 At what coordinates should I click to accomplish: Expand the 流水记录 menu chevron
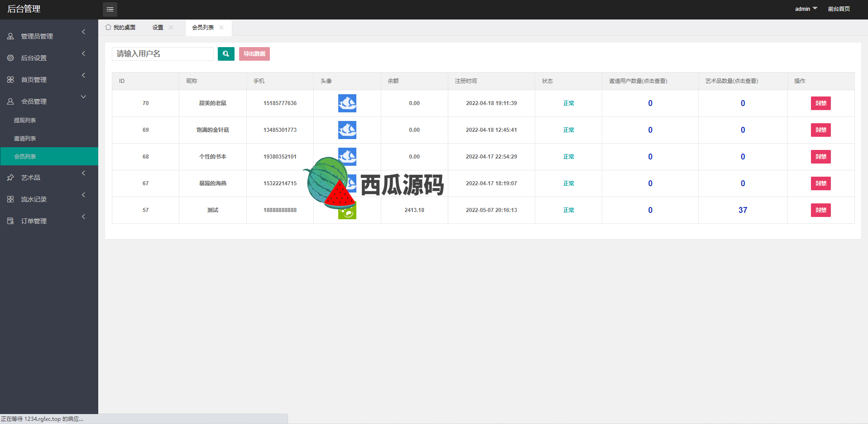click(83, 195)
